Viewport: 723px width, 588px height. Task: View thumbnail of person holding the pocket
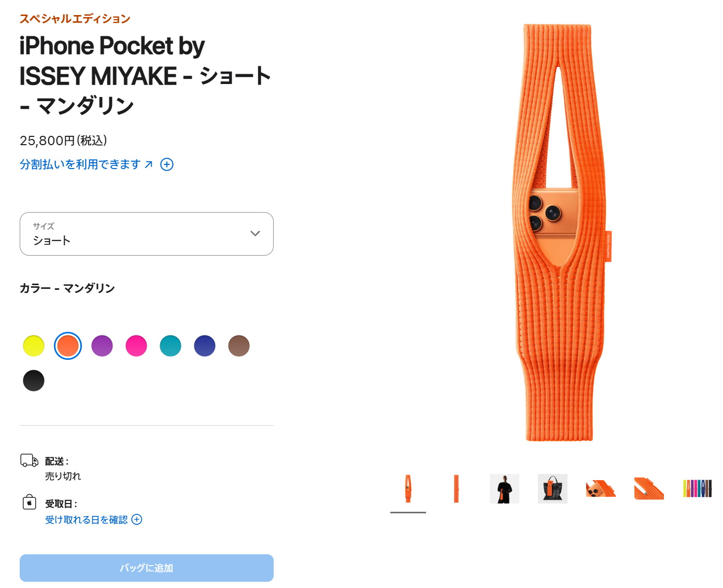(504, 488)
